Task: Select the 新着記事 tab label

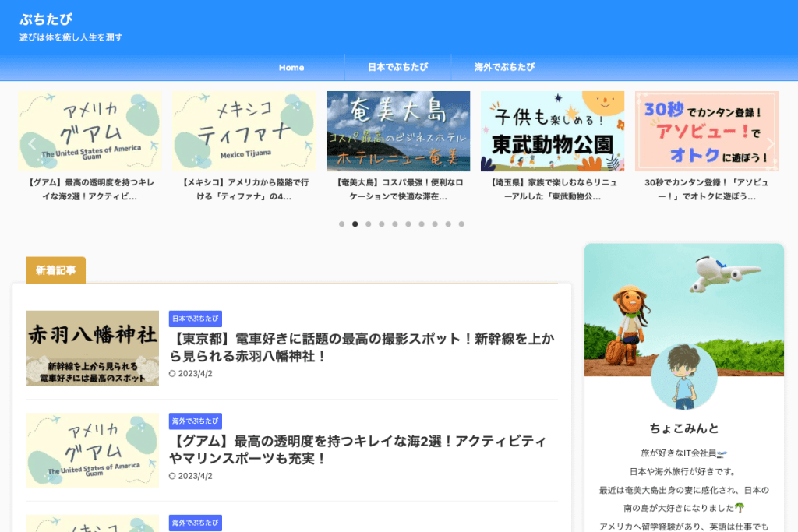Action: [55, 270]
